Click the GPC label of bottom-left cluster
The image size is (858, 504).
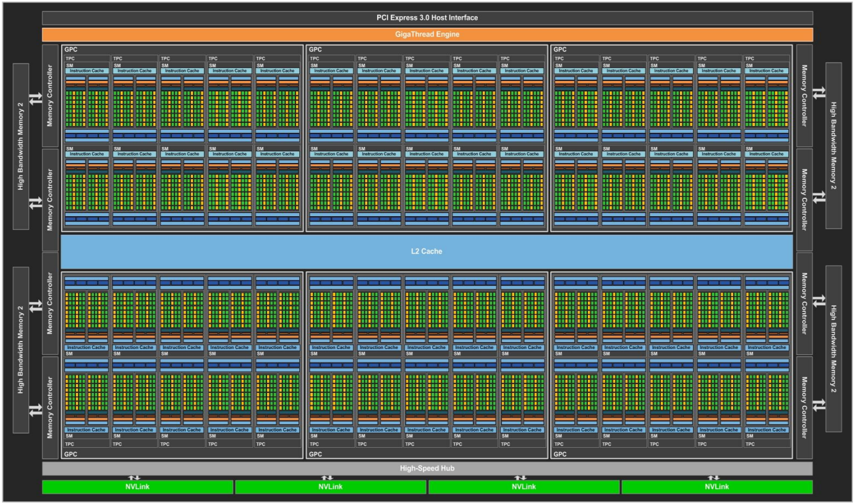tap(70, 454)
